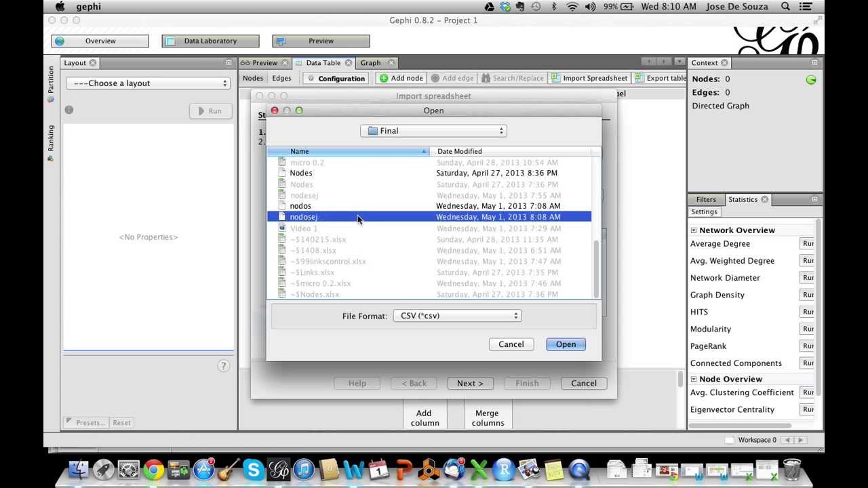Open Microsoft Excel from the Dock
The image size is (868, 488).
pyautogui.click(x=479, y=469)
